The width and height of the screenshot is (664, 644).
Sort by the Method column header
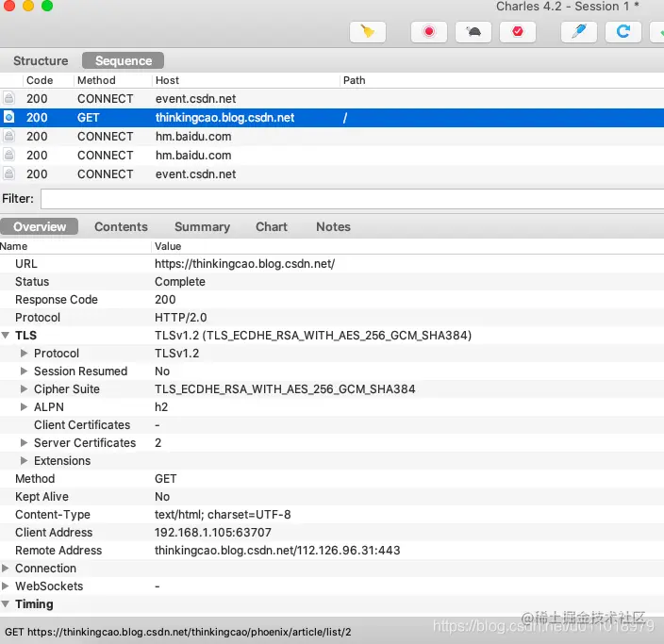pyautogui.click(x=96, y=80)
